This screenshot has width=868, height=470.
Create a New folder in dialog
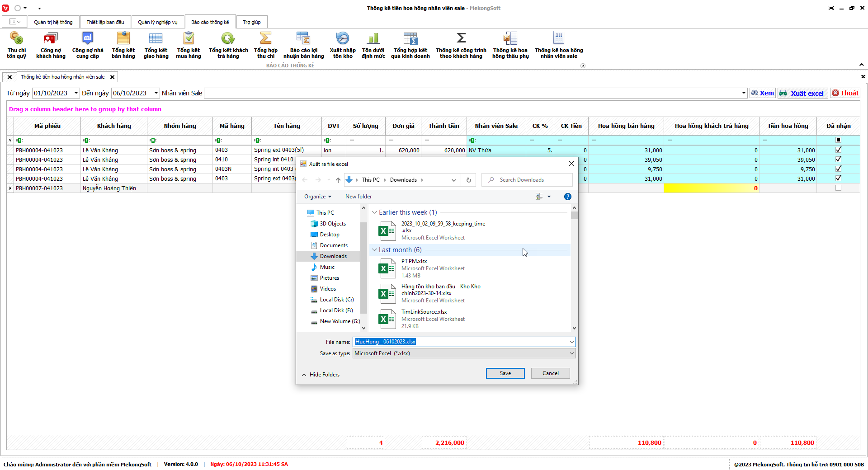pyautogui.click(x=359, y=197)
